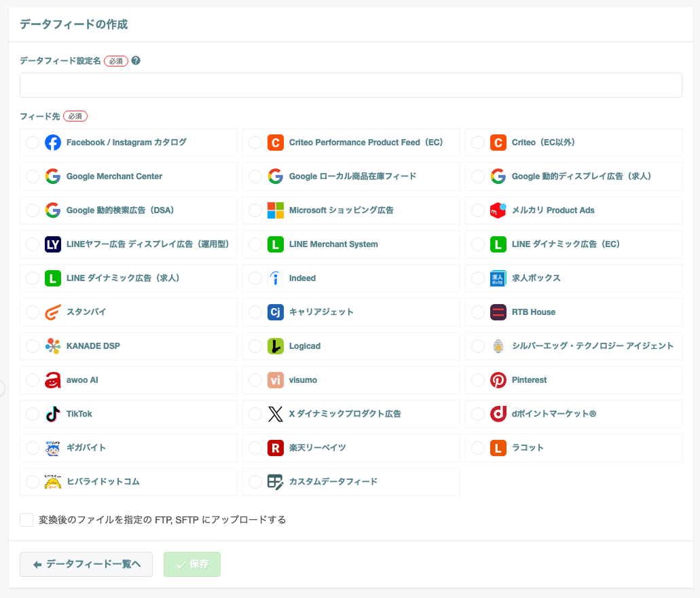
Task: Click the スタンバイ orange logo
Action: coord(53,312)
